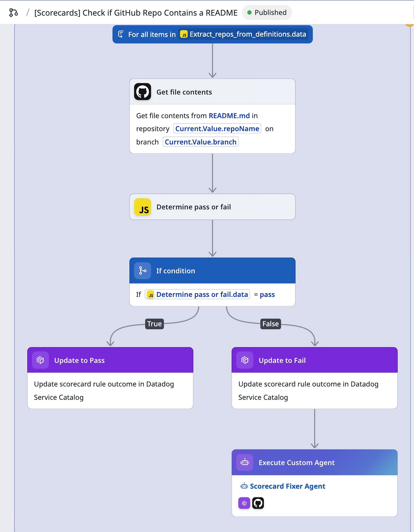Click the JS badge inside the If condition expression

(151, 294)
